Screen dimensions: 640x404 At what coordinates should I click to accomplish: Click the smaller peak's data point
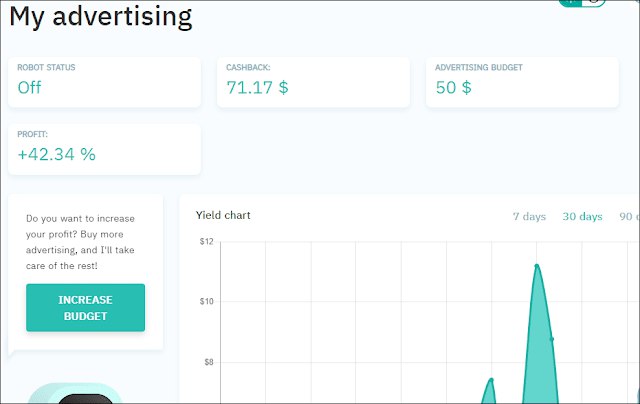point(491,380)
